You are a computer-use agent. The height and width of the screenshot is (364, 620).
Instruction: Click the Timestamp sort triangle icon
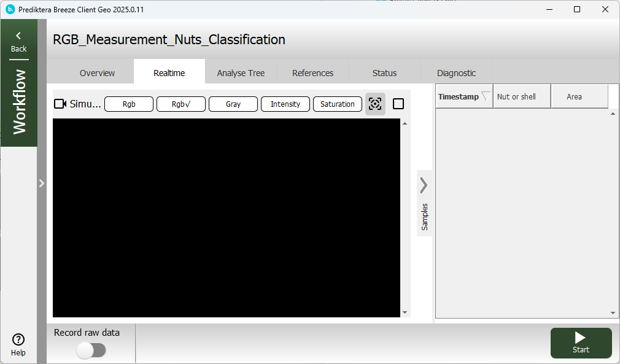(x=486, y=96)
